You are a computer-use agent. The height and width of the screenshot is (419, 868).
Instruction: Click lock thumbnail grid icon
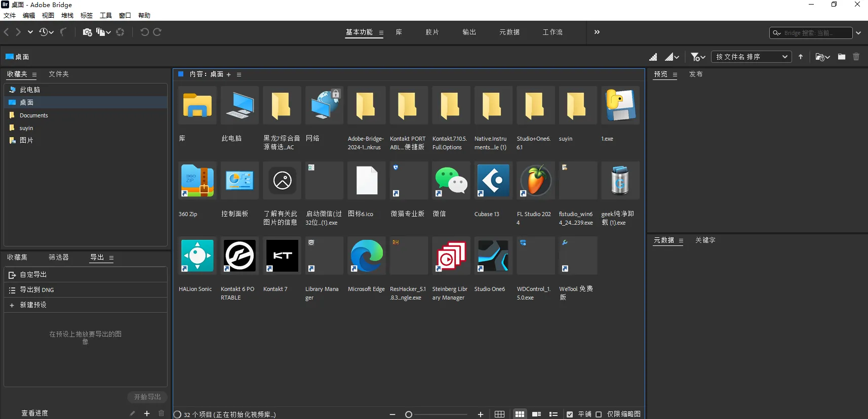tap(499, 414)
